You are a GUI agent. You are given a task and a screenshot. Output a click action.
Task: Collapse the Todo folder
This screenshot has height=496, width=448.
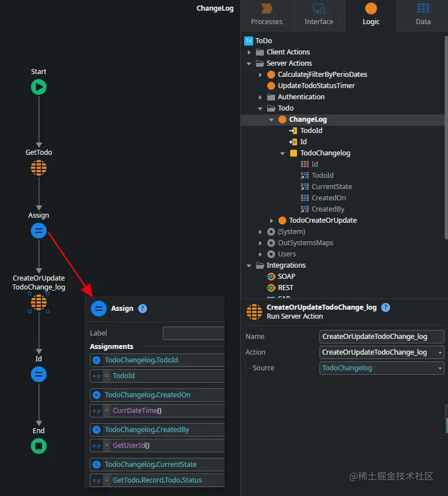[260, 108]
